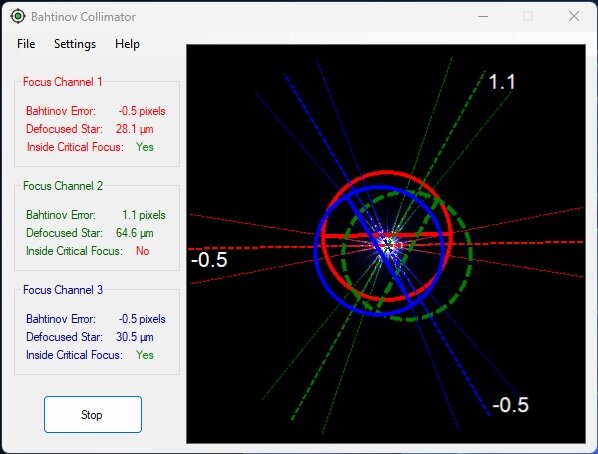The height and width of the screenshot is (454, 598).
Task: Click the Stop button
Action: click(93, 414)
